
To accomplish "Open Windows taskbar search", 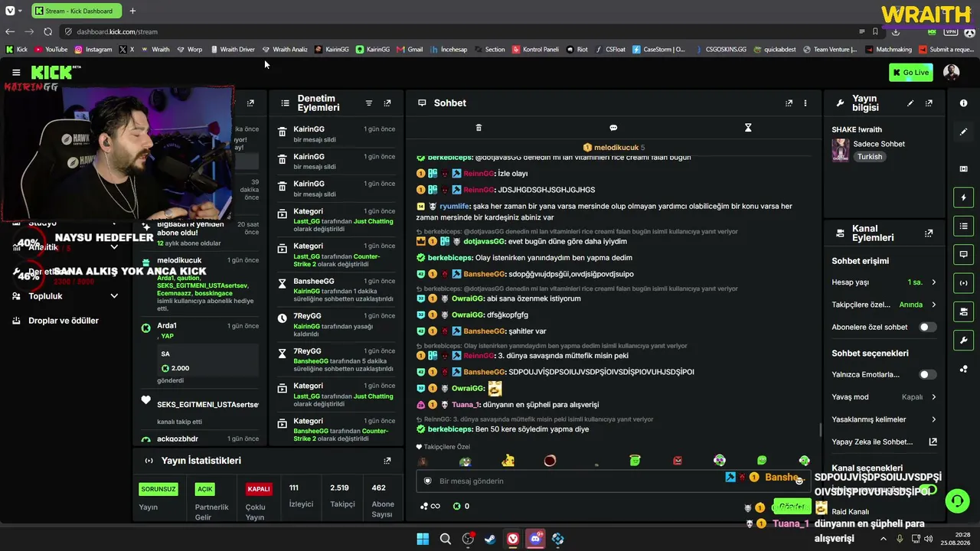I will 446,539.
